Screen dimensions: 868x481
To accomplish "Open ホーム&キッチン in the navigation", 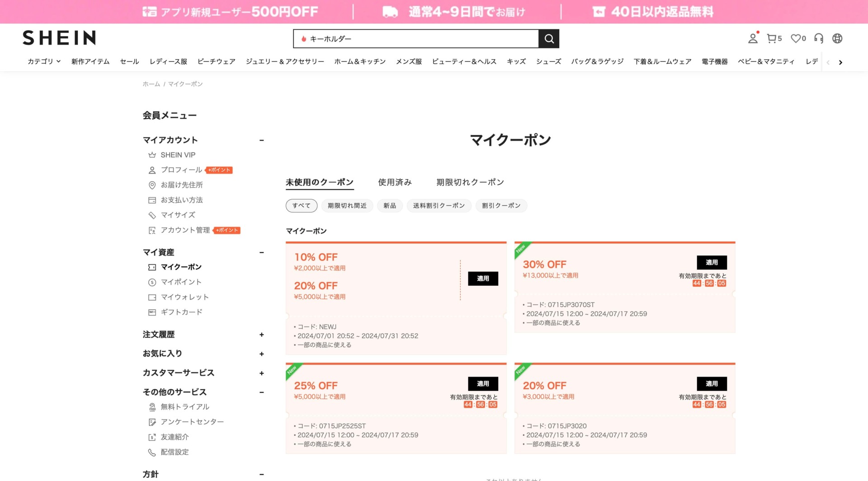I will pyautogui.click(x=360, y=61).
